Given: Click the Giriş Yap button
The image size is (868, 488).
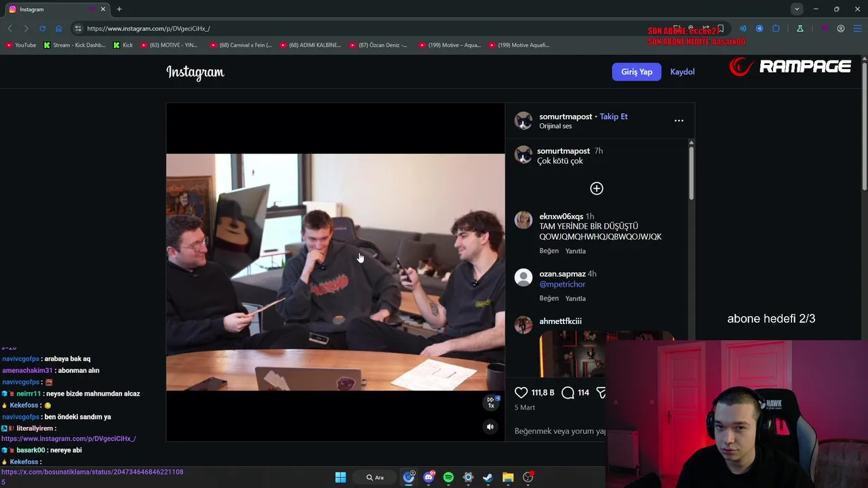Looking at the screenshot, I should coord(637,72).
